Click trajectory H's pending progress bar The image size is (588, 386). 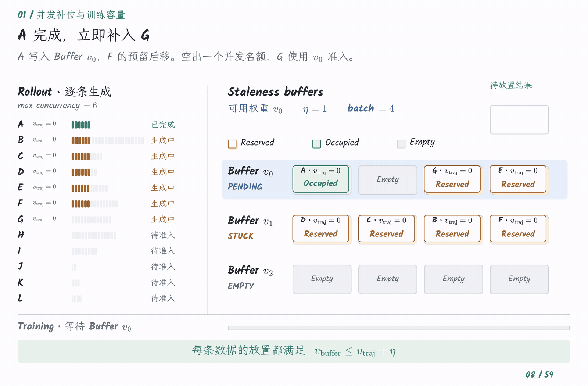click(x=94, y=236)
